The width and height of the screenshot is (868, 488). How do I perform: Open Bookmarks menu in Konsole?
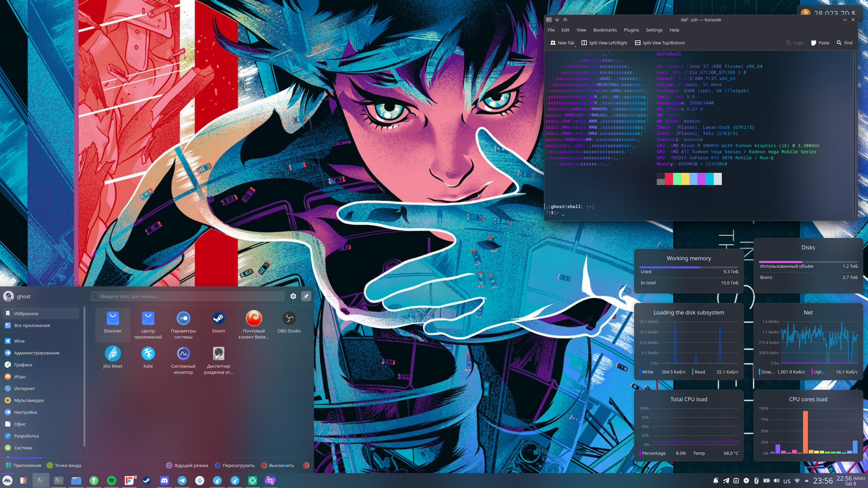605,30
